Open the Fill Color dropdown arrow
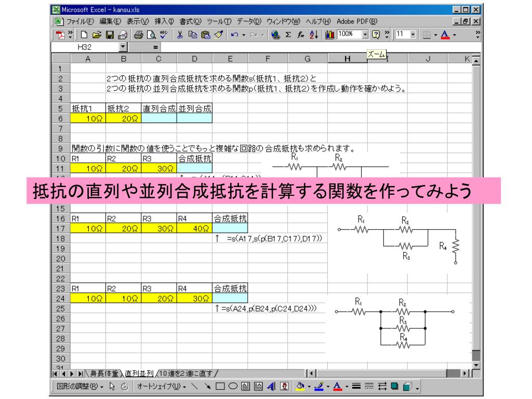Screen dimensions: 532x399 click(x=309, y=386)
